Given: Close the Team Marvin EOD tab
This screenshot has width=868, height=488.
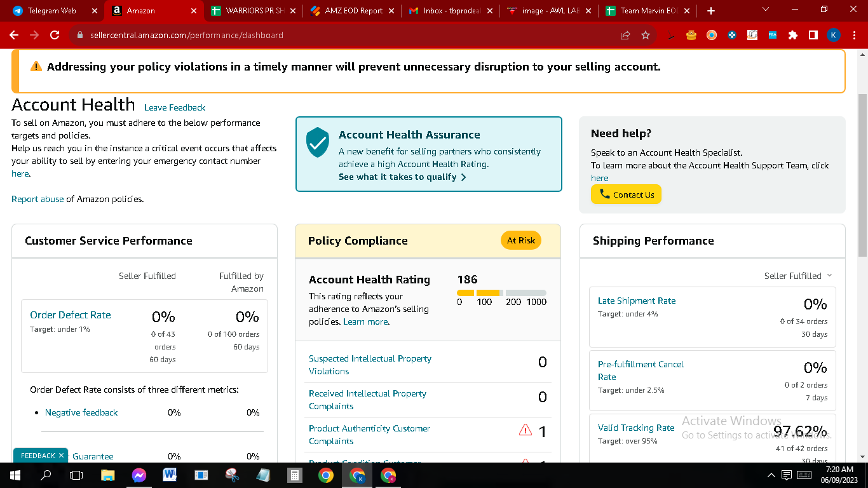Looking at the screenshot, I should pos(688,11).
